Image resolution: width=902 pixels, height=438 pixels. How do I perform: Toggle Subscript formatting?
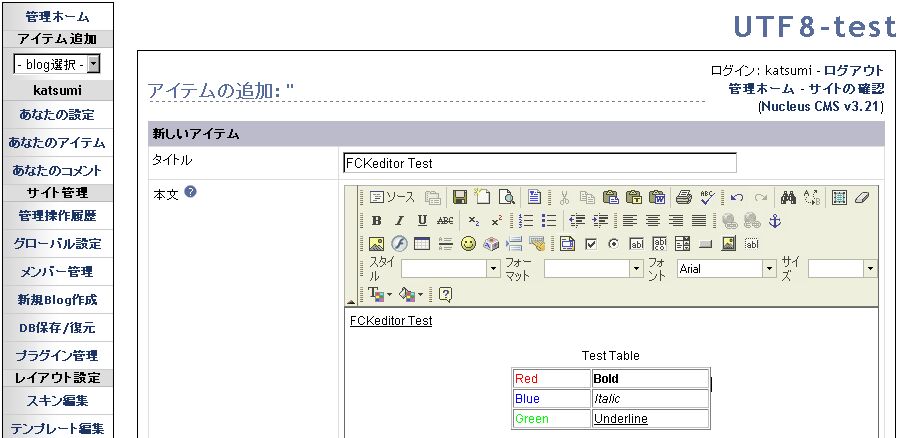tap(473, 221)
